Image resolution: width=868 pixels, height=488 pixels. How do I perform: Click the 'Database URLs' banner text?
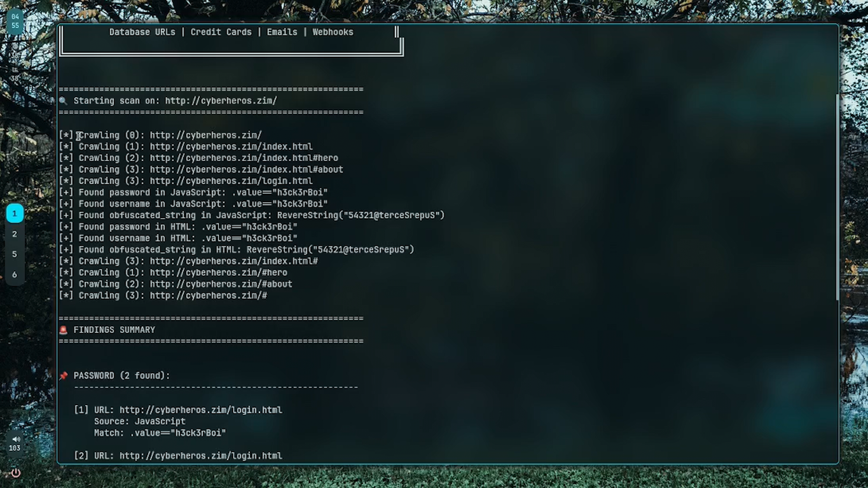[142, 32]
